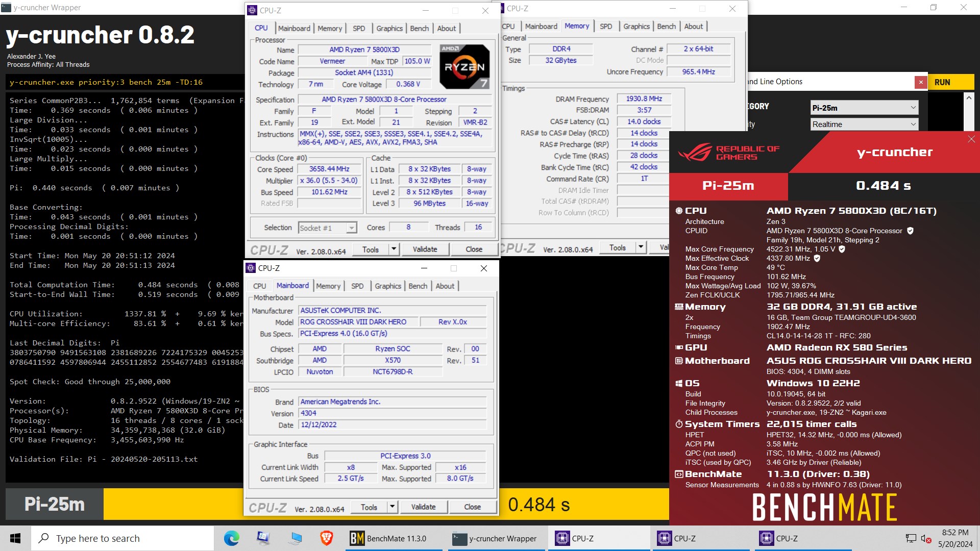Viewport: 980px width, 551px height.
Task: Select CPU tab in the Mainboard CPU-Z window
Action: [259, 286]
